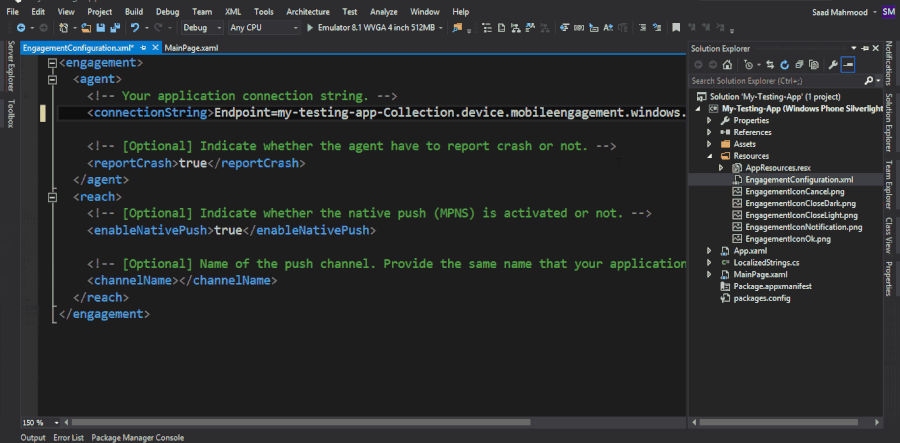Collapse the reach XML element outline
The height and width of the screenshot is (443, 900).
pyautogui.click(x=53, y=197)
